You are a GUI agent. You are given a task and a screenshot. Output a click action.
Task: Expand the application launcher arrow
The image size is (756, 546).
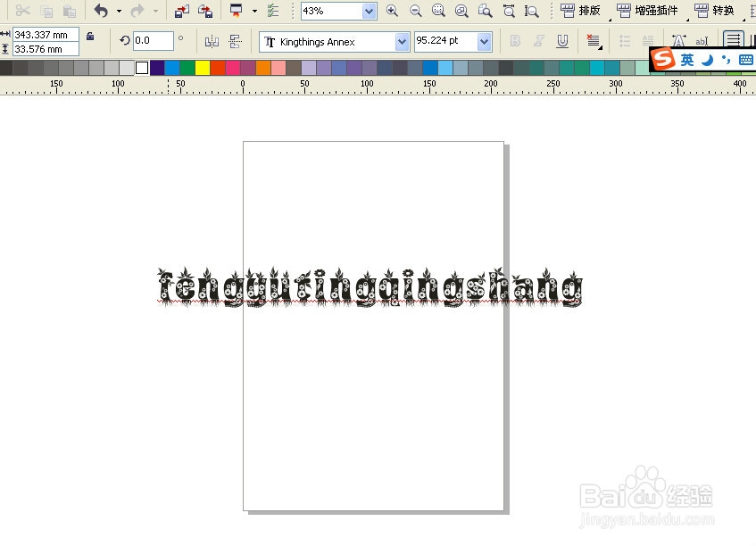coord(254,11)
